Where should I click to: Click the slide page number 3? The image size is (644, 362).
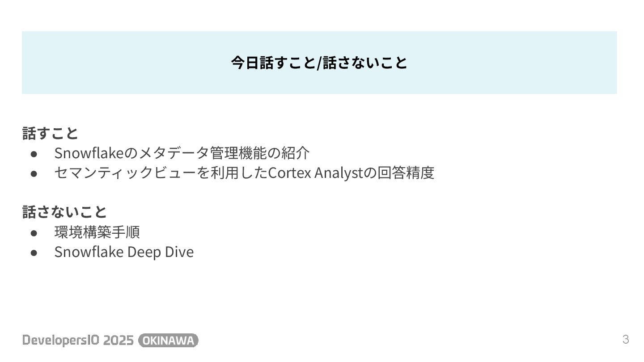pos(626,339)
